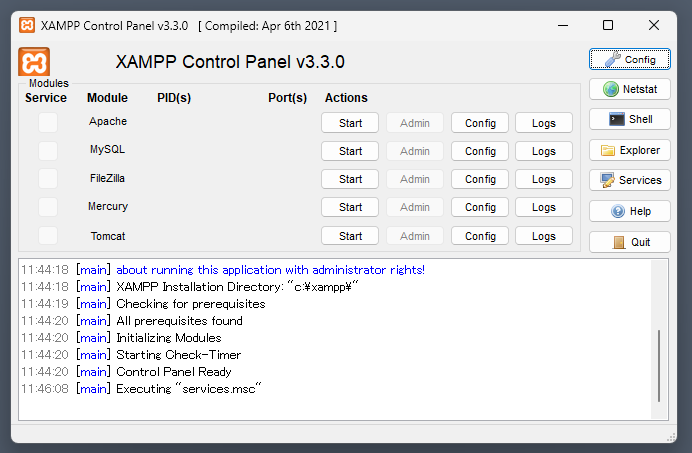The width and height of the screenshot is (692, 453).
Task: Click the large orange XAMPP logo
Action: (x=34, y=62)
